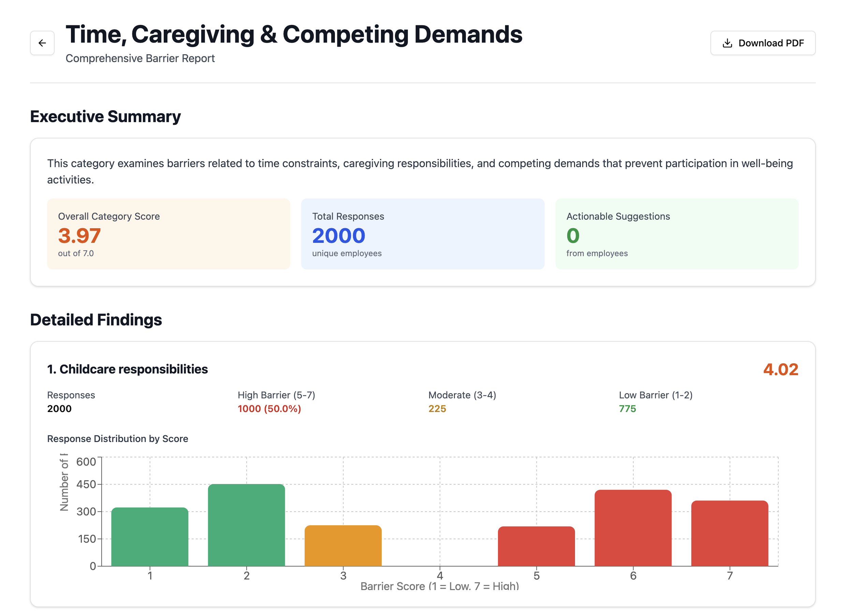Click the Executive Summary heading
The width and height of the screenshot is (854, 616).
(x=105, y=116)
